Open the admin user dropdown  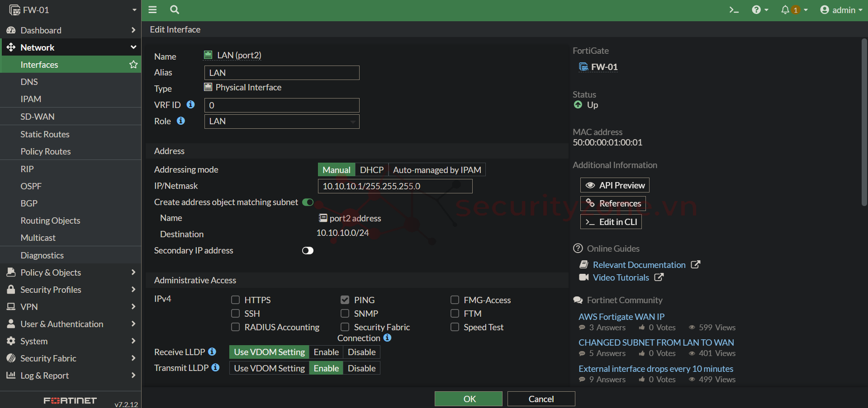[841, 10]
